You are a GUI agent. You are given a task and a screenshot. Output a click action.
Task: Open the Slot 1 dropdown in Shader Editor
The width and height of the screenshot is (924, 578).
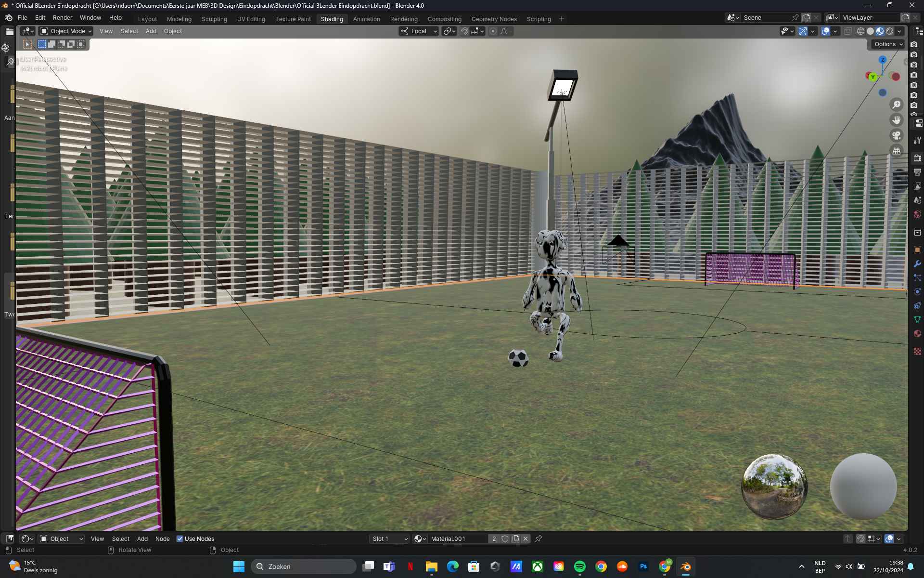pos(389,539)
